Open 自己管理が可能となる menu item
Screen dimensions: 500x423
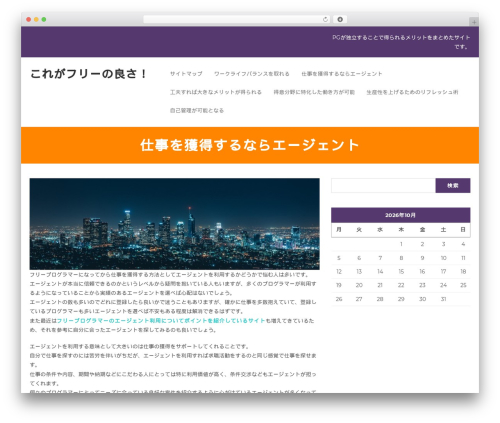coord(197,110)
